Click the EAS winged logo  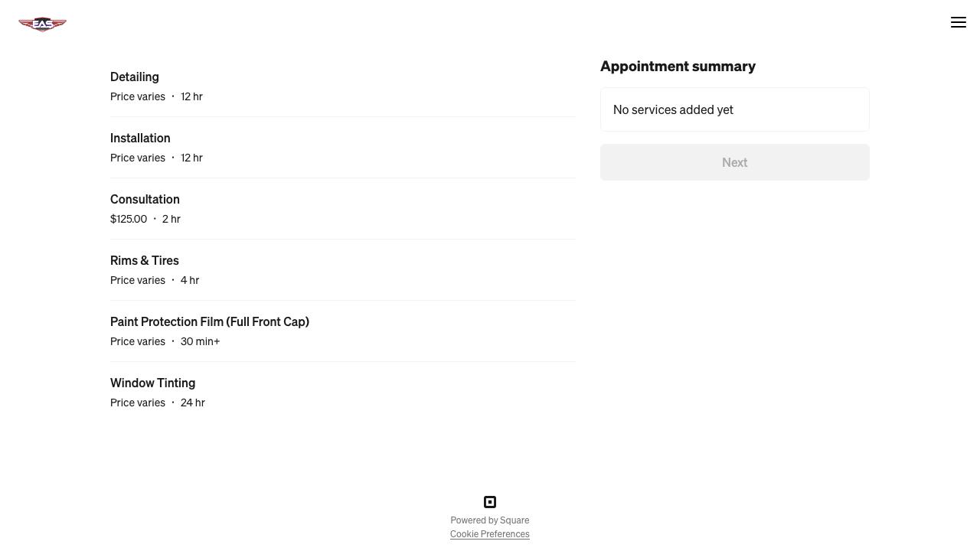point(43,24)
